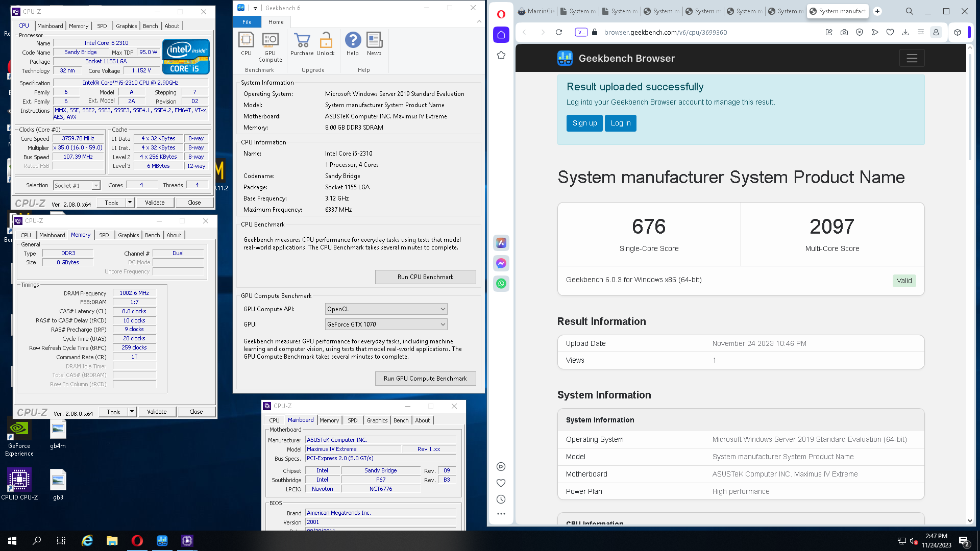
Task: Click the Opera sidebar home icon
Action: coord(501,35)
